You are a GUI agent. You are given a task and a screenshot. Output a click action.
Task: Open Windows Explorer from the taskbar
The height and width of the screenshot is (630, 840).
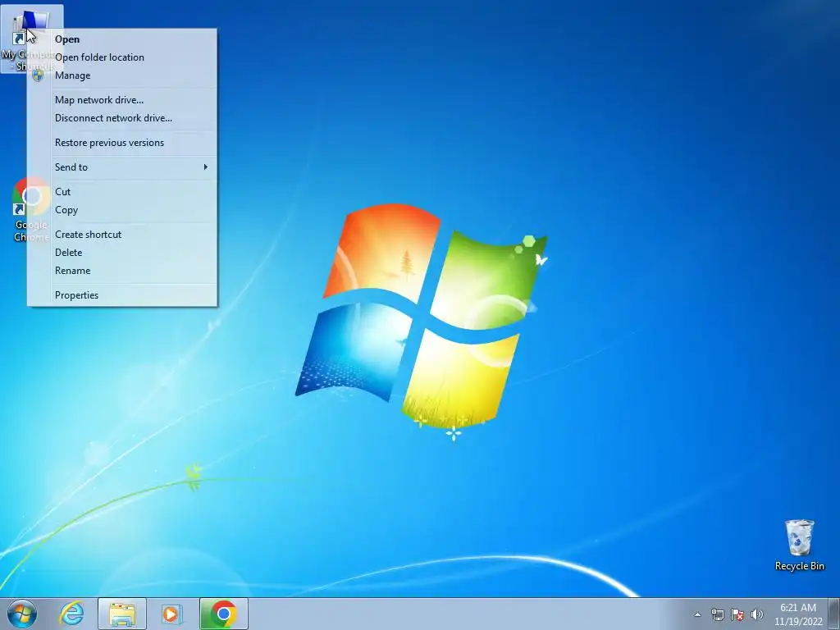pyautogui.click(x=122, y=614)
